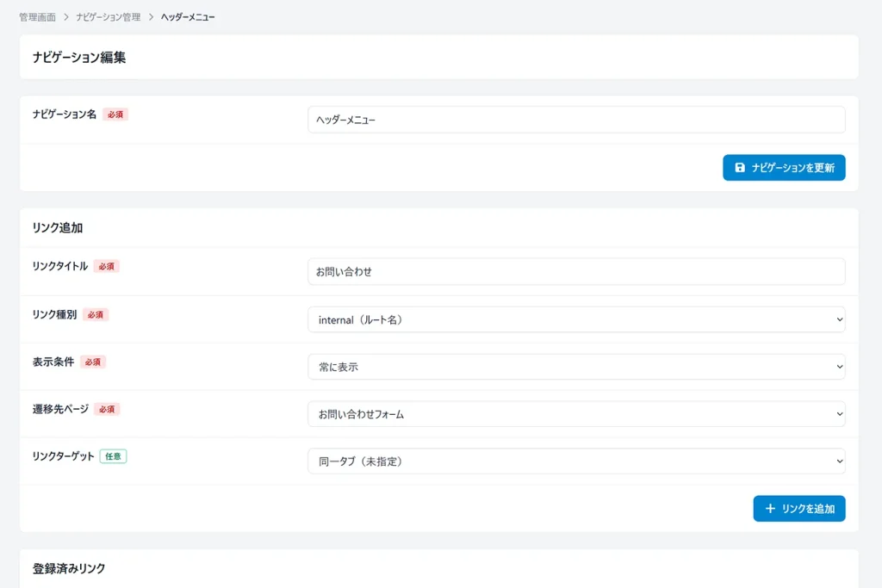Click the 任意 badge beside リンクターゲット

(113, 456)
